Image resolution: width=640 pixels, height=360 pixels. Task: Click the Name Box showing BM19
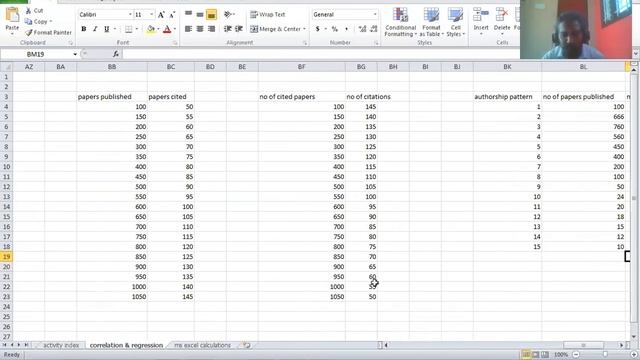pyautogui.click(x=36, y=54)
